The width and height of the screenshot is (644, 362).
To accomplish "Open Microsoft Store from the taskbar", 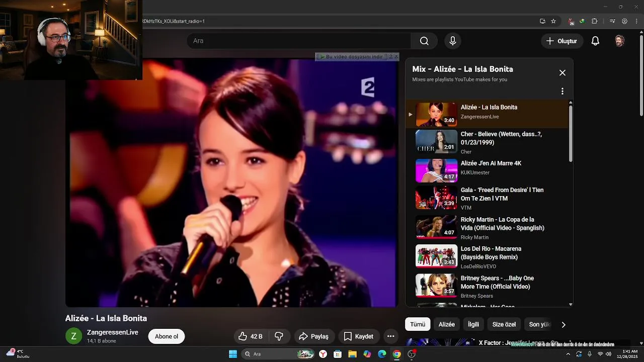I will (338, 354).
